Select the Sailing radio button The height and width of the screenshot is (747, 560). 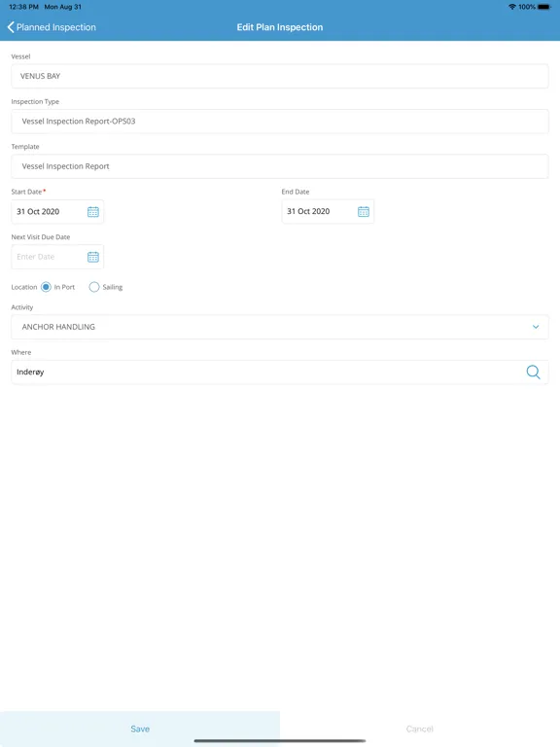click(x=94, y=287)
